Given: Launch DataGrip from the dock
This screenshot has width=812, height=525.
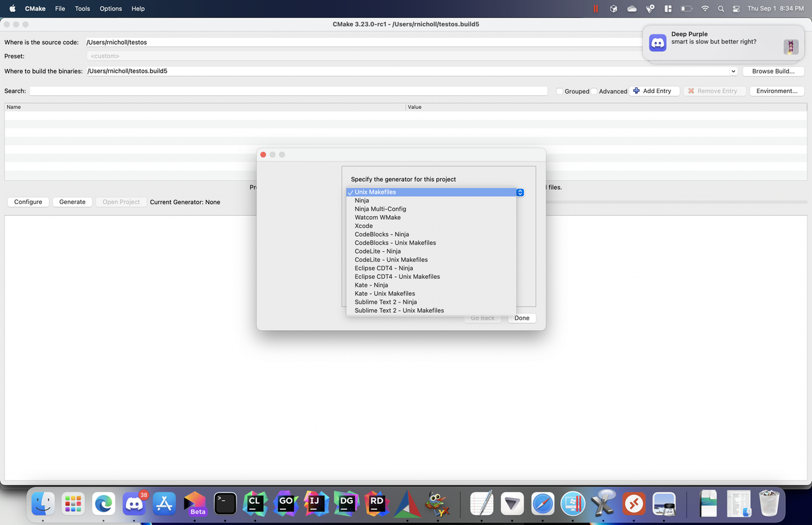Looking at the screenshot, I should pos(346,504).
